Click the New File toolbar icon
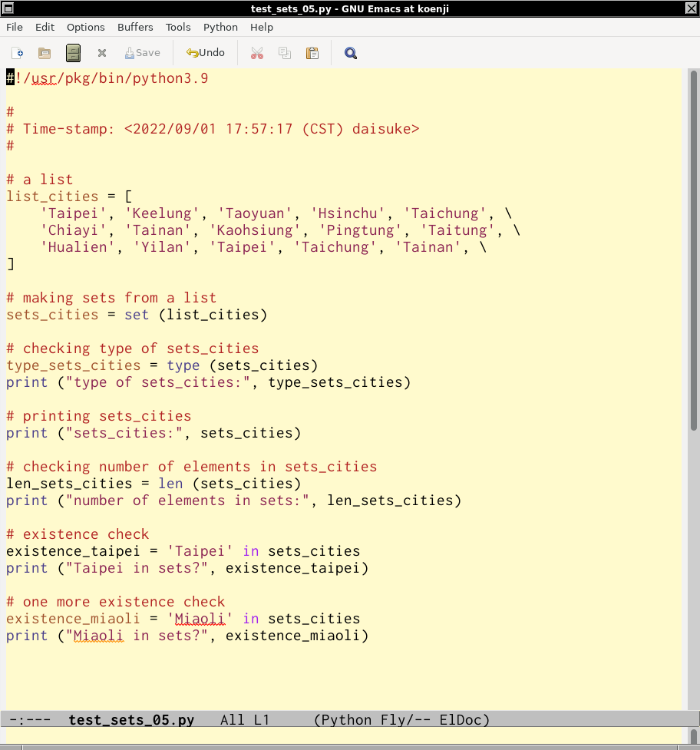The image size is (700, 750). (17, 53)
